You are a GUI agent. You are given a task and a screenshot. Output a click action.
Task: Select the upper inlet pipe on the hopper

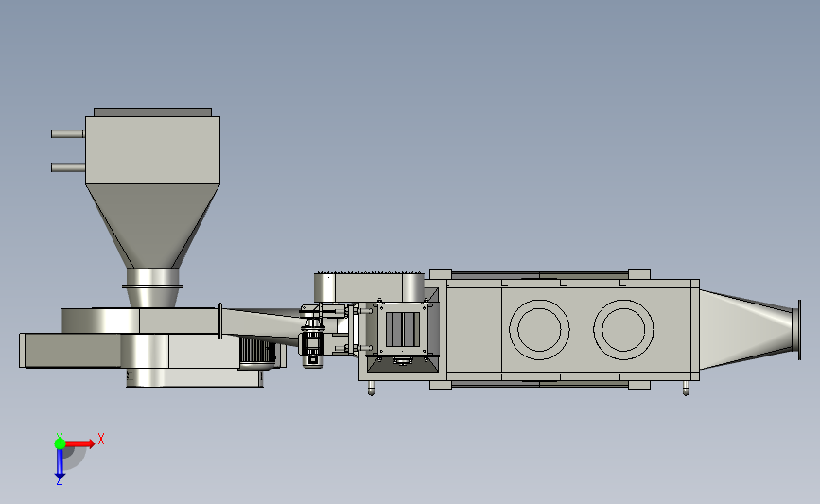(x=68, y=134)
